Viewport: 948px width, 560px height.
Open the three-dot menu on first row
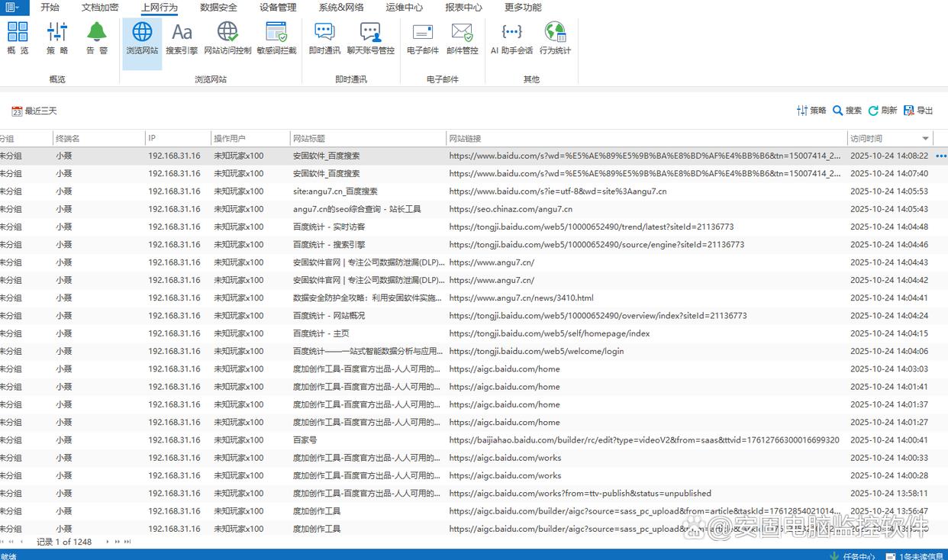tap(940, 156)
